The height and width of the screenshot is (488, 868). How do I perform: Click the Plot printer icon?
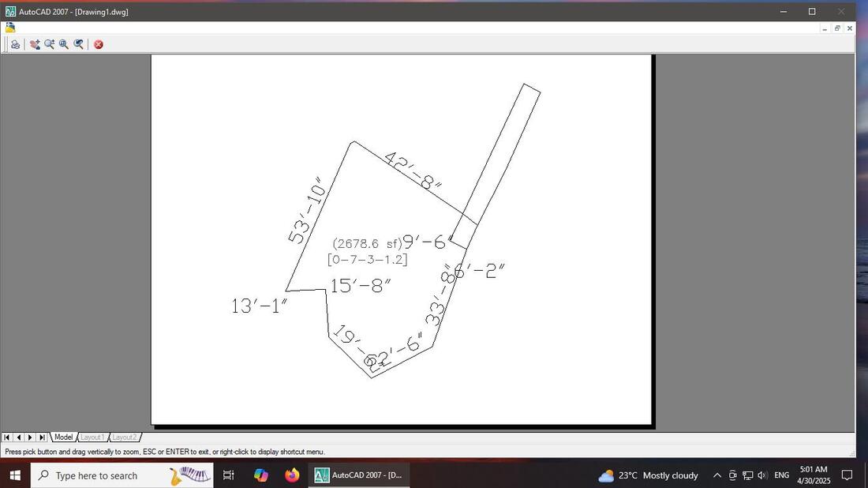(x=16, y=44)
